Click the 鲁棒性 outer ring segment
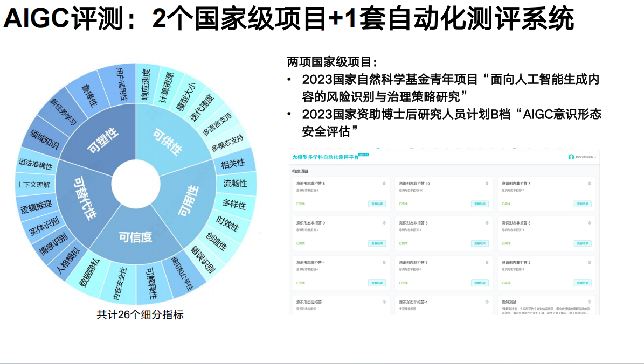This screenshot has height=364, width=644. point(89,95)
